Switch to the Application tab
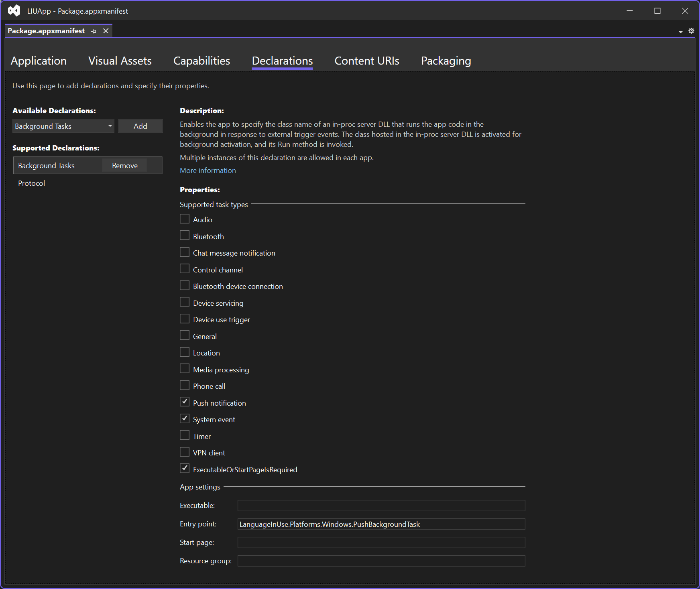Screen dimensions: 700x589 tap(39, 61)
